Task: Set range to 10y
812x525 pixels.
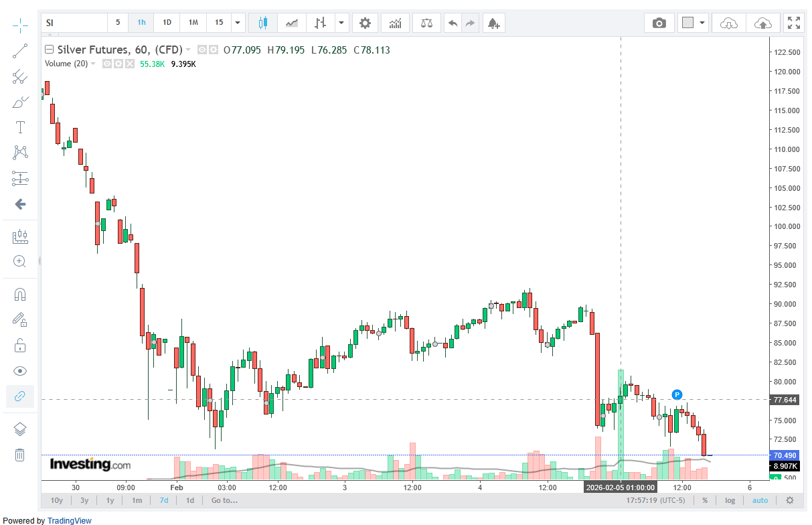Action: (x=57, y=500)
